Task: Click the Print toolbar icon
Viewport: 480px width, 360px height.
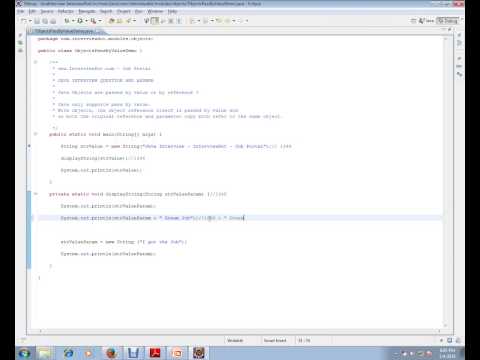Action: point(53,21)
